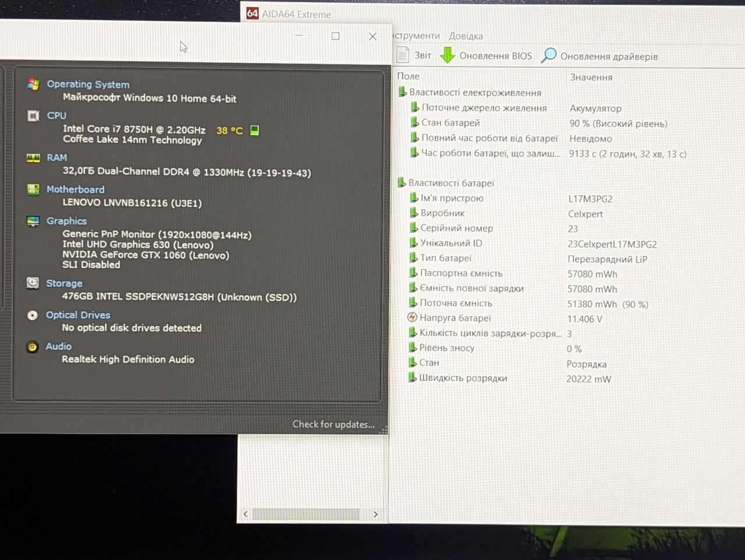Click the icon beside Поточне джерело живлення
Screen dimensions: 745x560
click(x=414, y=108)
